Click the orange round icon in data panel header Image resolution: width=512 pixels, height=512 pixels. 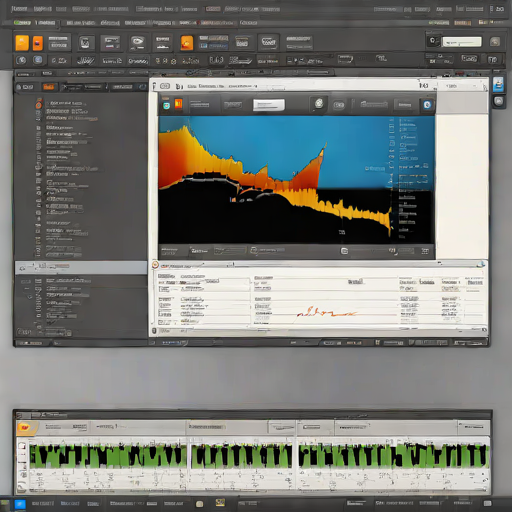pyautogui.click(x=155, y=265)
